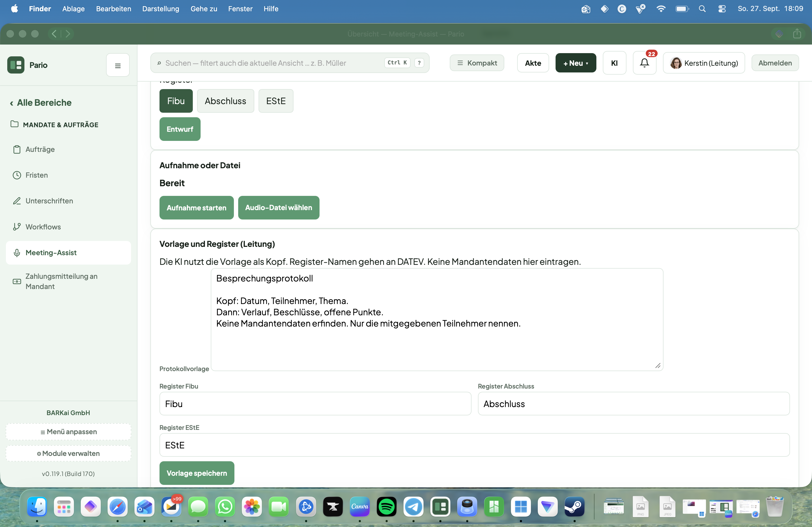The width and height of the screenshot is (812, 527).
Task: Click the Entwurf button
Action: (x=180, y=129)
